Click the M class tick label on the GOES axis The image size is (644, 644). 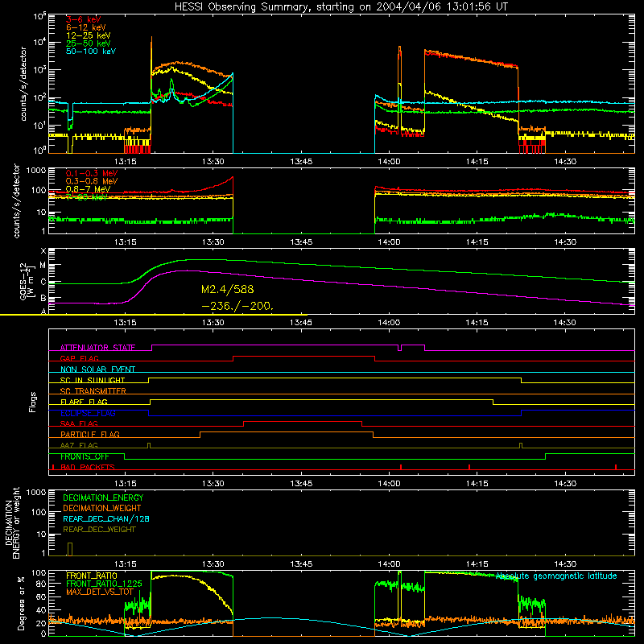[43, 266]
